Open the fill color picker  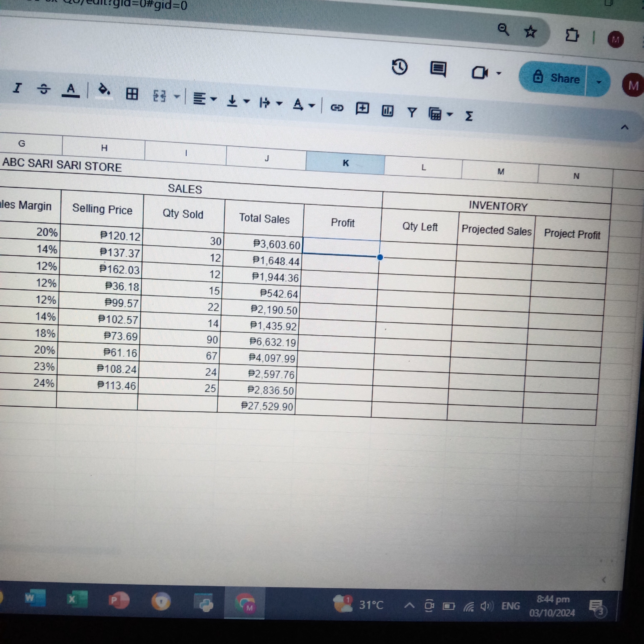tap(104, 91)
